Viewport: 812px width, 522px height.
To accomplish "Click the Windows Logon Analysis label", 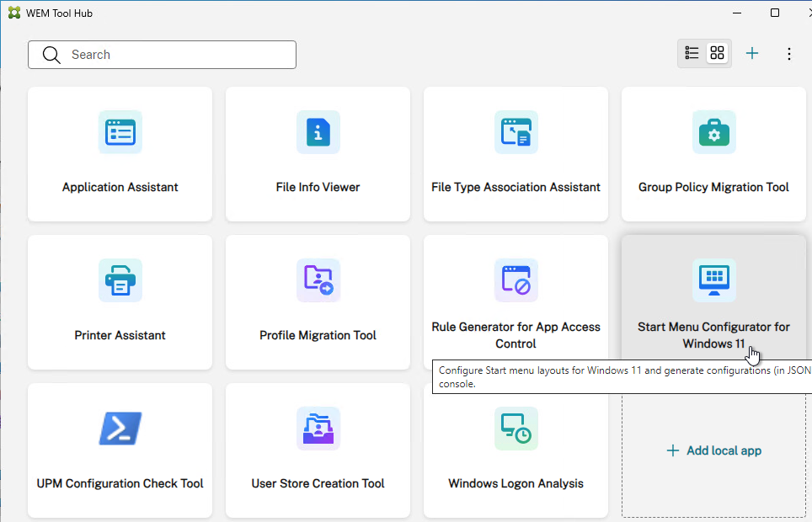I will (516, 483).
